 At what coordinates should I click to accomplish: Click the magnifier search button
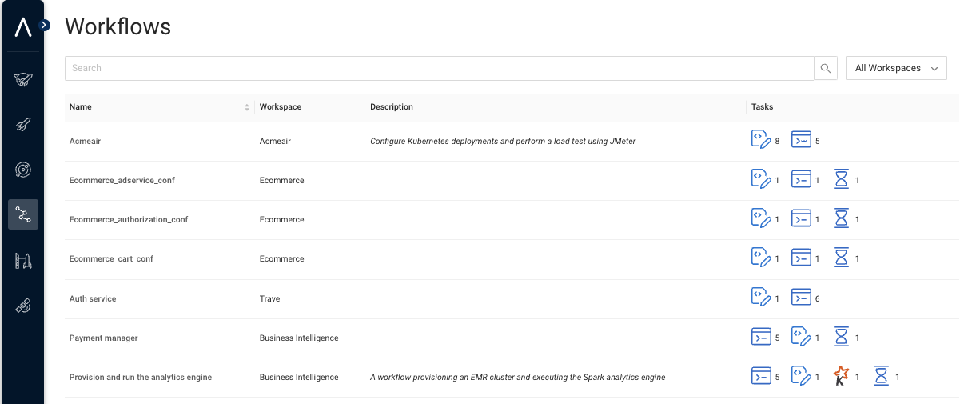coord(826,68)
